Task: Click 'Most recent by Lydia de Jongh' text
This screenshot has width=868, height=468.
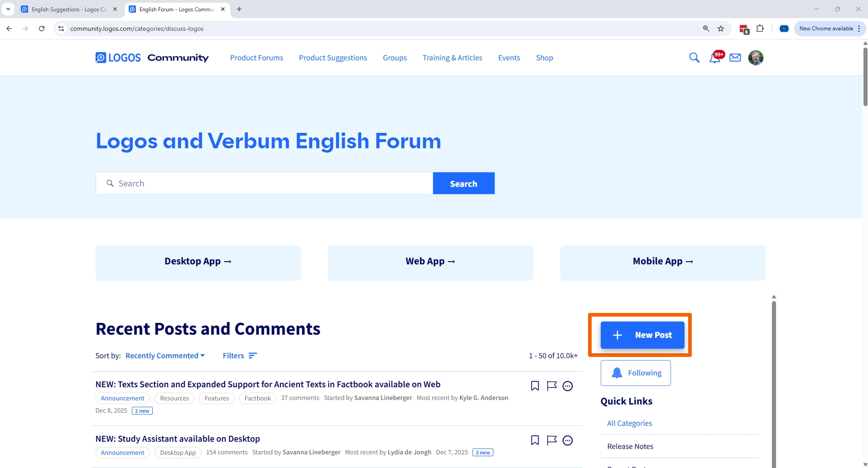Action: [x=388, y=452]
